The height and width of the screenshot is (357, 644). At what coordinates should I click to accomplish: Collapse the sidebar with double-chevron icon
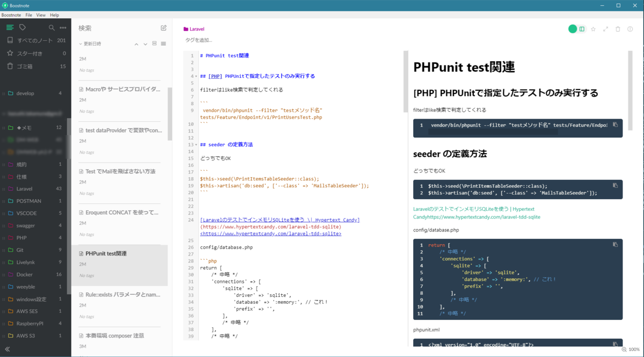pyautogui.click(x=8, y=349)
